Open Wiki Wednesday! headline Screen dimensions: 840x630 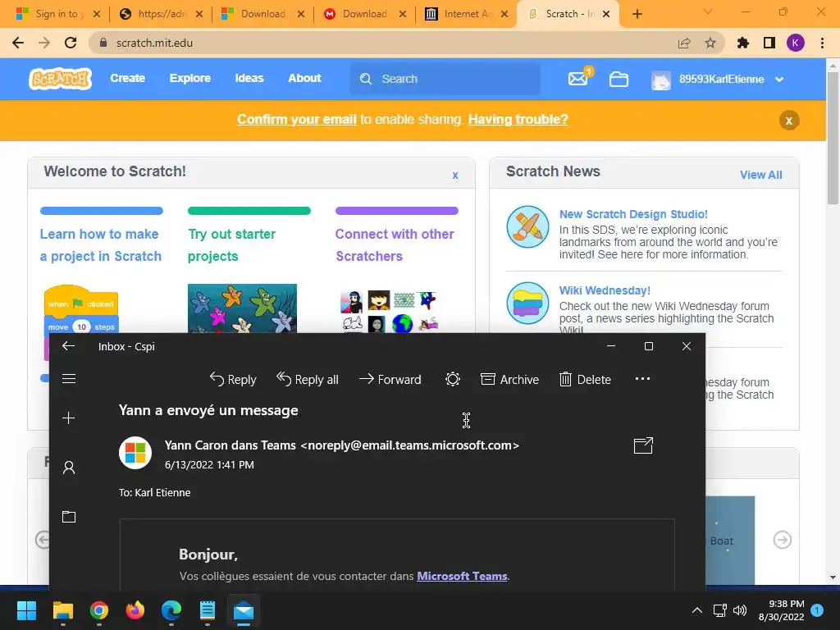[x=605, y=290]
